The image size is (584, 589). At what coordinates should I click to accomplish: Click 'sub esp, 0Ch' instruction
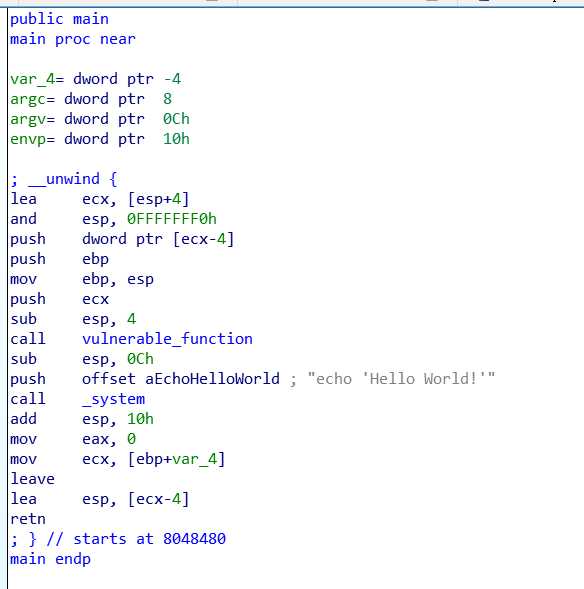[82, 359]
